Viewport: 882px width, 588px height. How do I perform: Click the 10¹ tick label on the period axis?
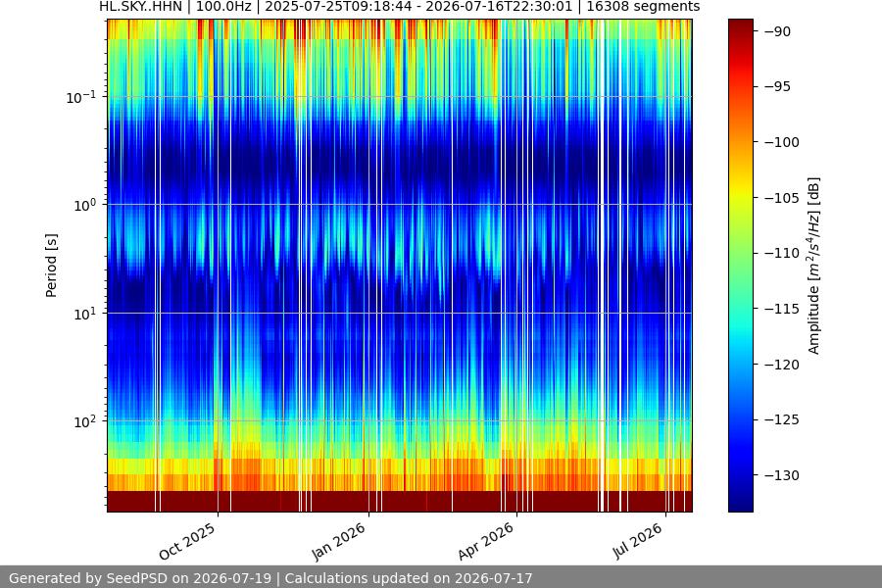(x=85, y=314)
